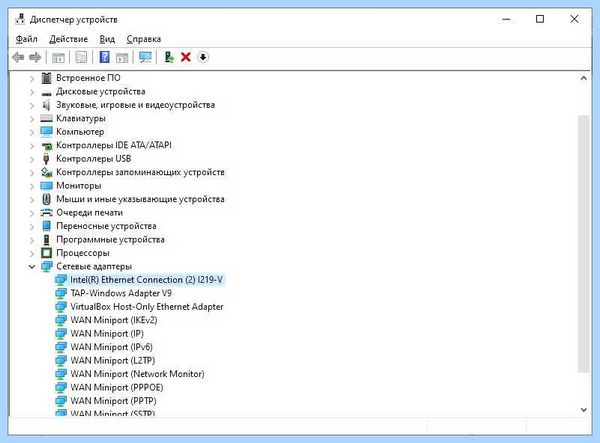The image size is (600, 443).
Task: Expand the Дисковые устройства category
Action: point(32,92)
